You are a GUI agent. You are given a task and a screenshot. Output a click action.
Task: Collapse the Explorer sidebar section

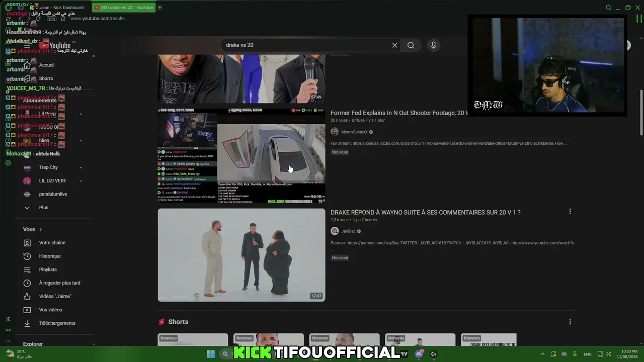click(x=94, y=344)
